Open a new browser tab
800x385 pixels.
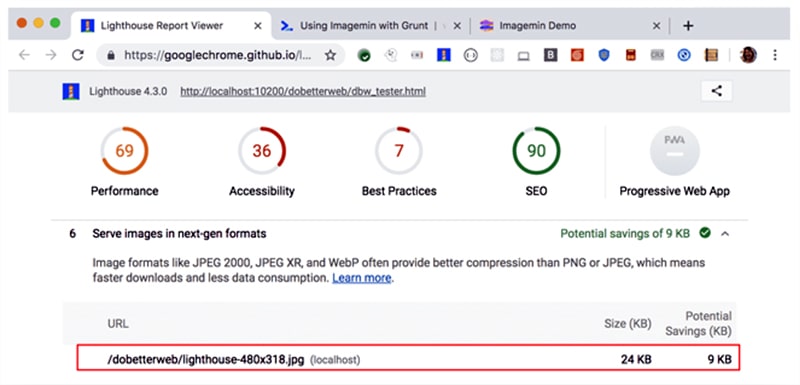(688, 25)
